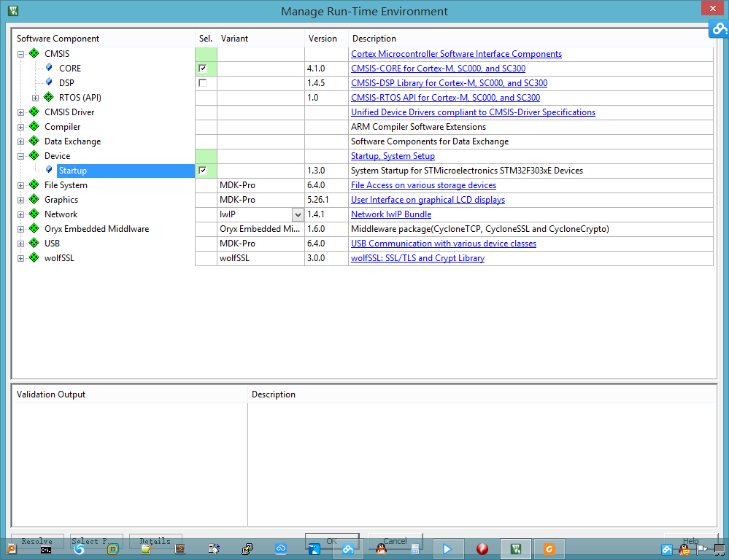Open the lwIP variant dropdown for Network
Image resolution: width=729 pixels, height=560 pixels.
click(x=298, y=214)
